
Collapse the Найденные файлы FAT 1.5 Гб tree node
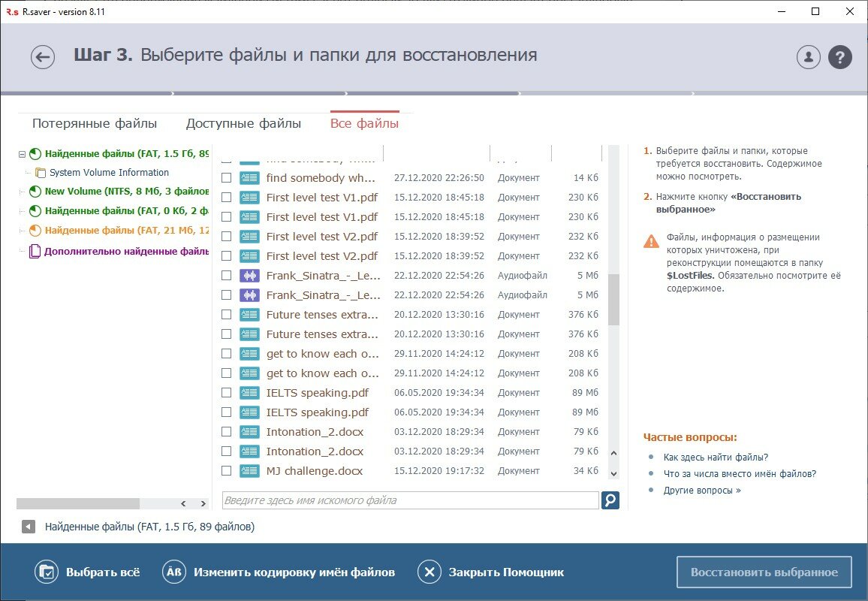click(x=22, y=155)
